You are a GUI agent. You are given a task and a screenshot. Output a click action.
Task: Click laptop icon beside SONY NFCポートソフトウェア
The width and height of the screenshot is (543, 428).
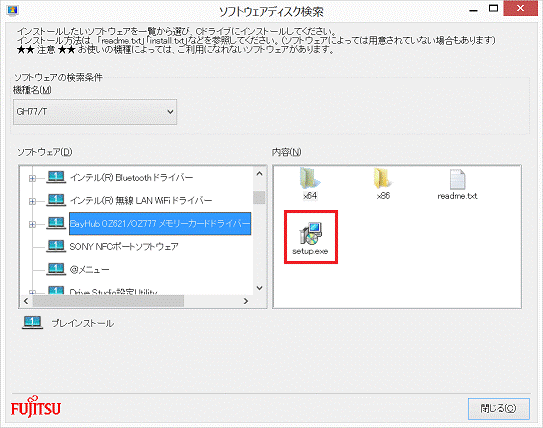(x=56, y=246)
